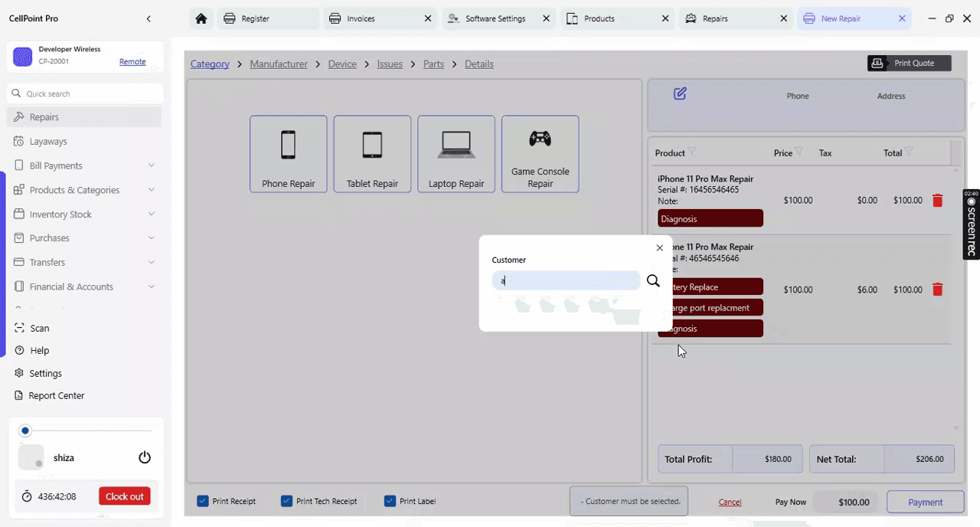Filter the Product column

(692, 152)
